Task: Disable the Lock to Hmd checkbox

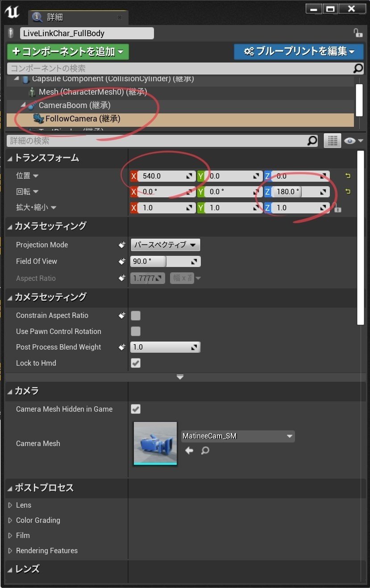Action: (136, 363)
